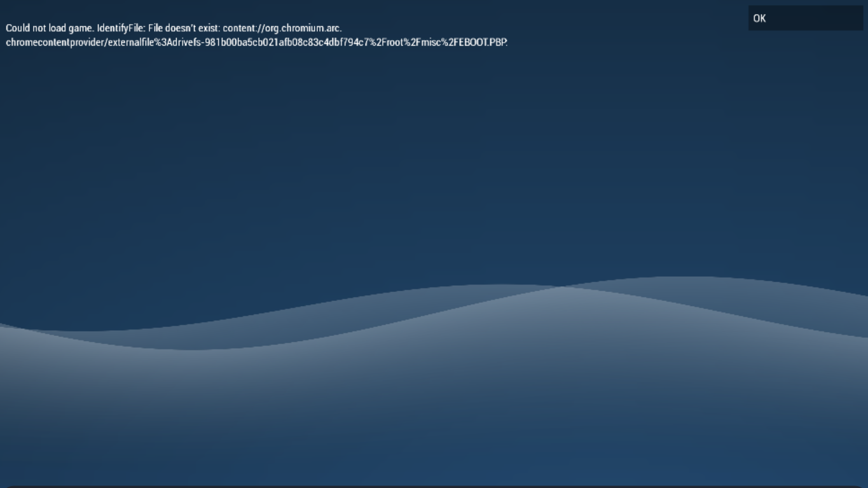Screen dimensions: 868x488
Task: Click the dark strip at the bottom edge
Action: tap(434, 486)
